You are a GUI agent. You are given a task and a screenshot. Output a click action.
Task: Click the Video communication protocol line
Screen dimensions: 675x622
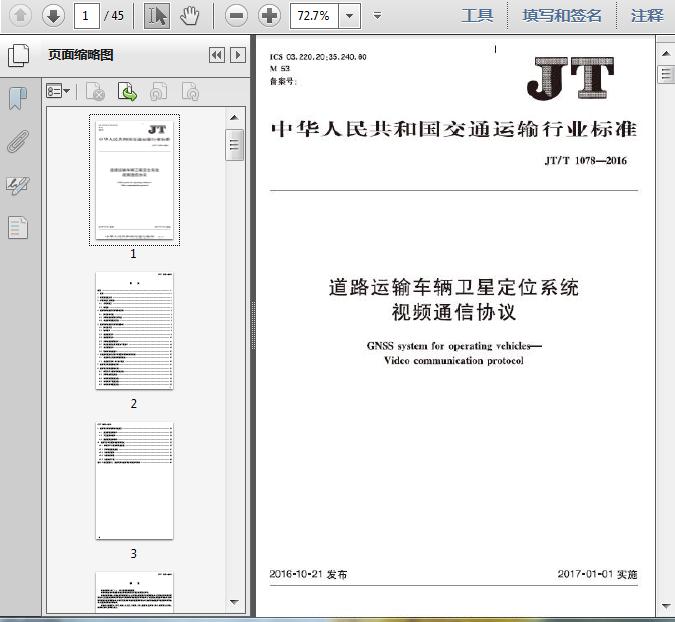tap(454, 361)
